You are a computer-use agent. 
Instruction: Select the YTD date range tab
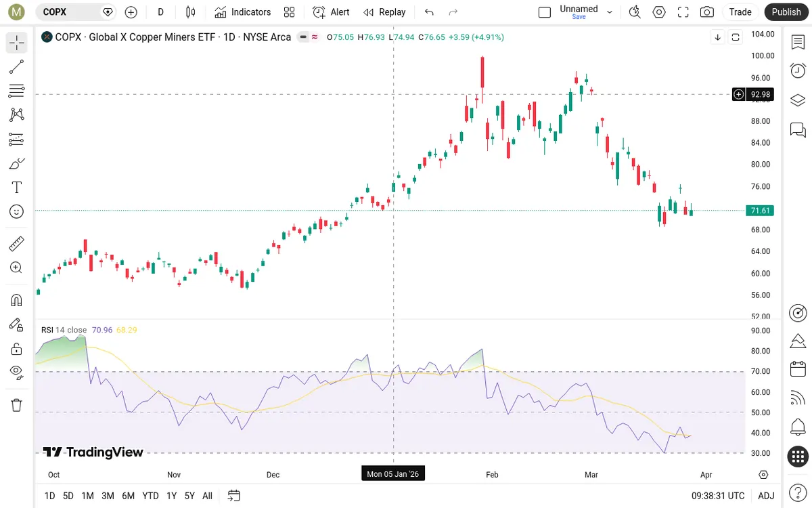click(x=150, y=496)
